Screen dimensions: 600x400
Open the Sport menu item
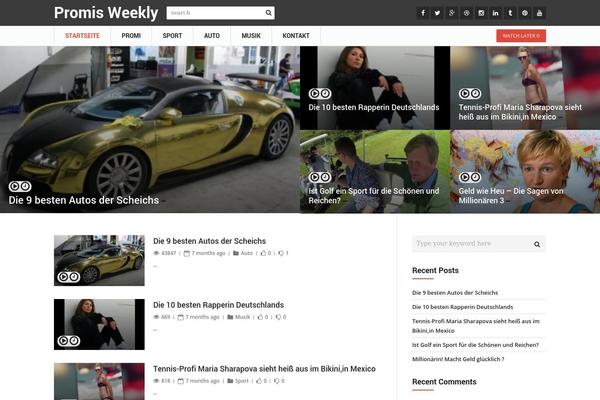coord(172,36)
